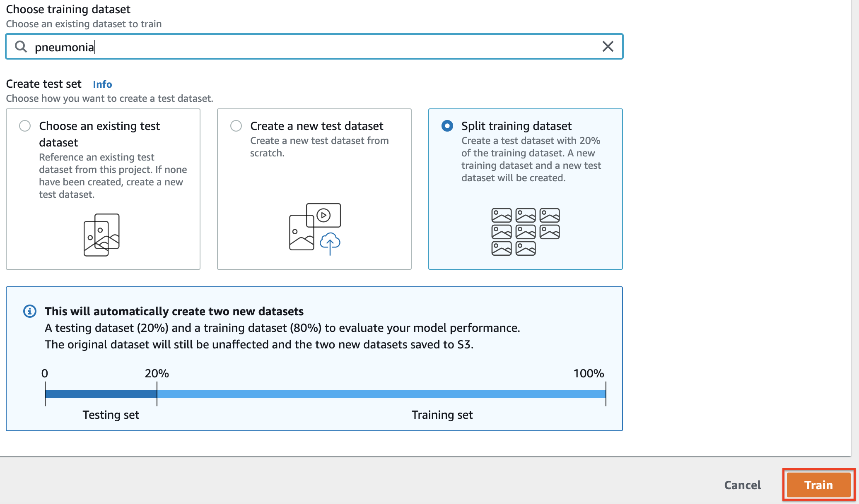
Task: Open the Info link for test set
Action: [x=102, y=84]
